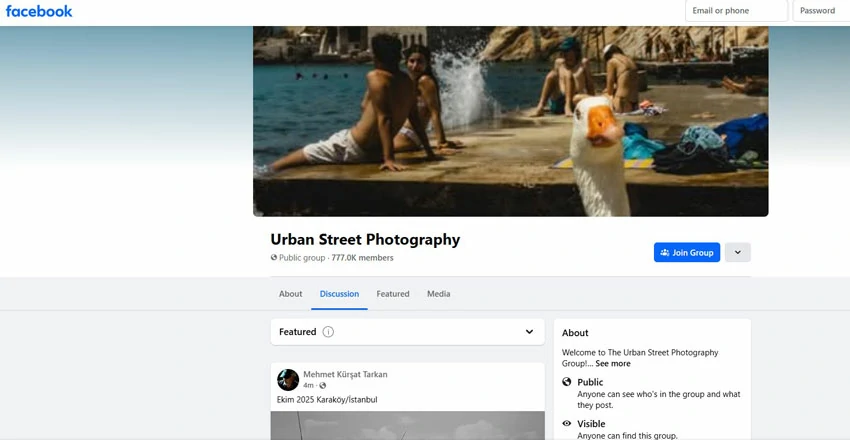This screenshot has height=440, width=850.
Task: Click into the Password field
Action: (x=820, y=11)
